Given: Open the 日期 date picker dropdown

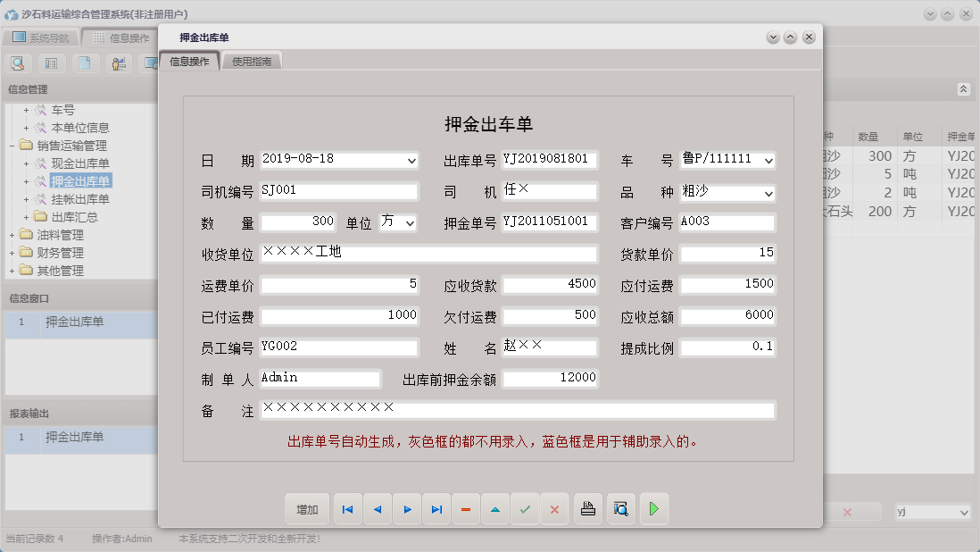Looking at the screenshot, I should pyautogui.click(x=411, y=161).
